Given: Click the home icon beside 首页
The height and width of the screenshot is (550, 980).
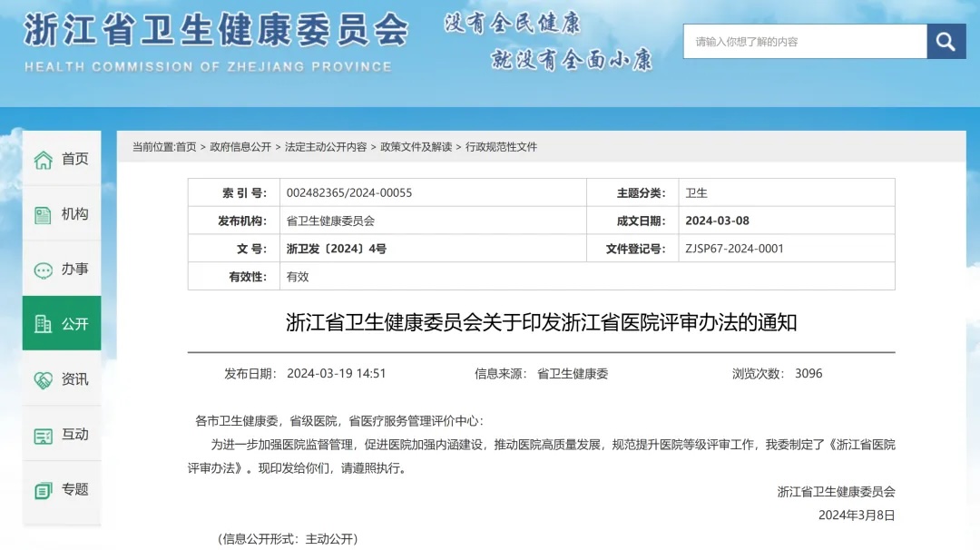Looking at the screenshot, I should (x=44, y=160).
